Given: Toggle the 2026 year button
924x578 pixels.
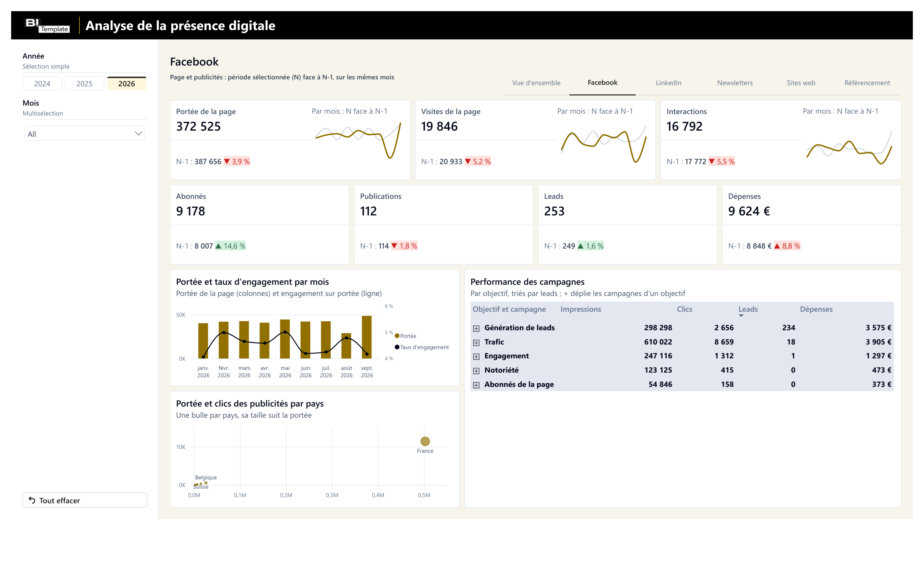Looking at the screenshot, I should click(x=127, y=84).
